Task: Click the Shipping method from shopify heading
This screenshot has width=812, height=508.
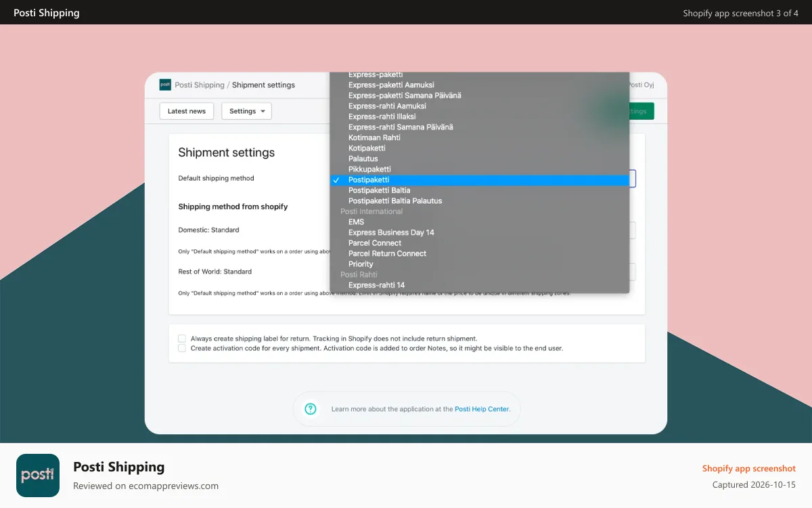Action: pos(233,207)
